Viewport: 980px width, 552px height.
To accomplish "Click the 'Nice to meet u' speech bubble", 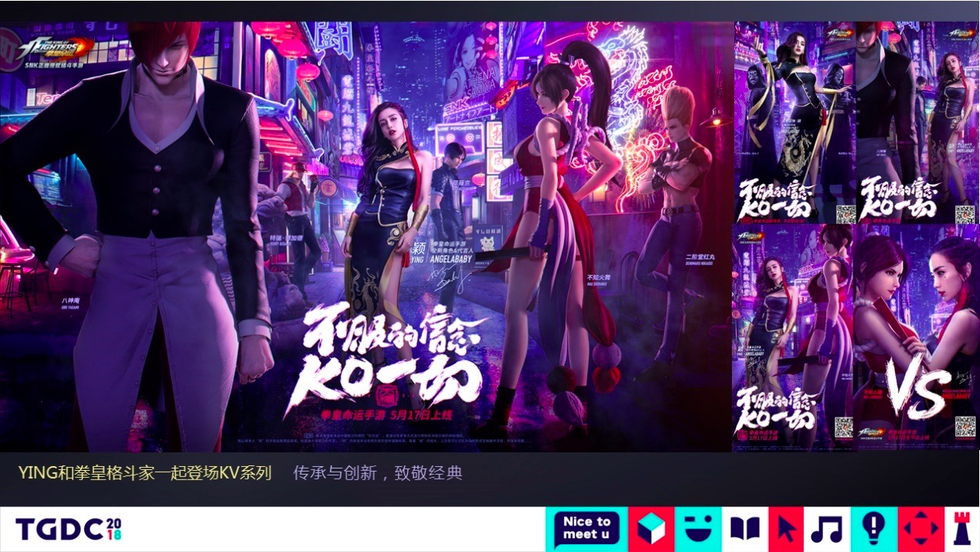I will [x=587, y=529].
